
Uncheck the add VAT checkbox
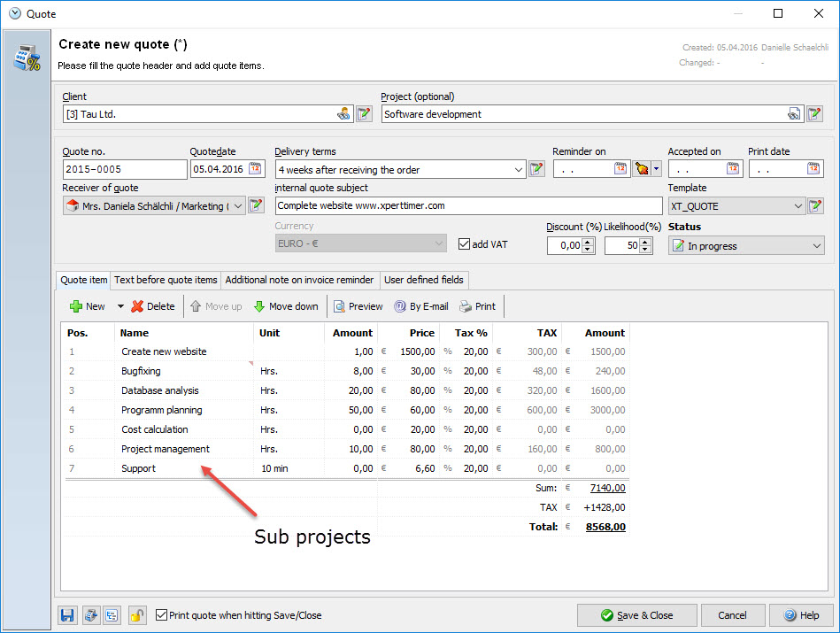(x=465, y=244)
